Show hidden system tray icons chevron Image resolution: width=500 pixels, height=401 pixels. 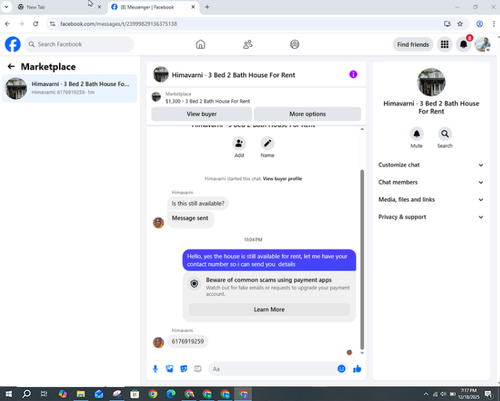pos(426,394)
